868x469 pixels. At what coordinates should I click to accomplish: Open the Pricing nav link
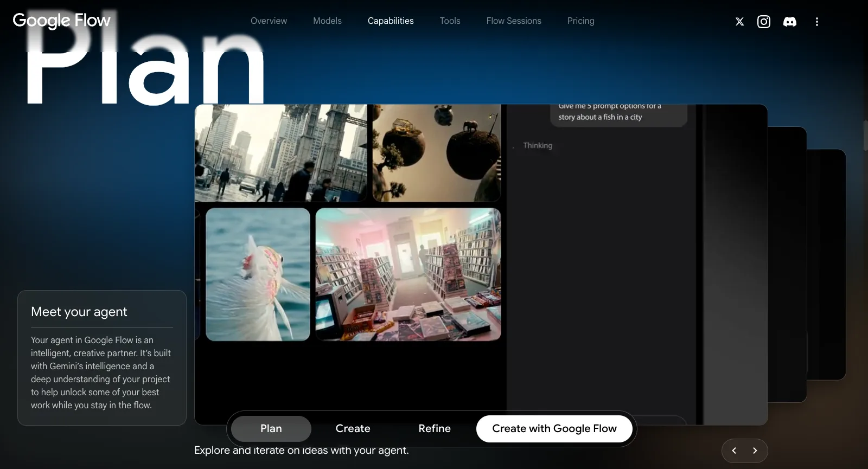pos(580,21)
